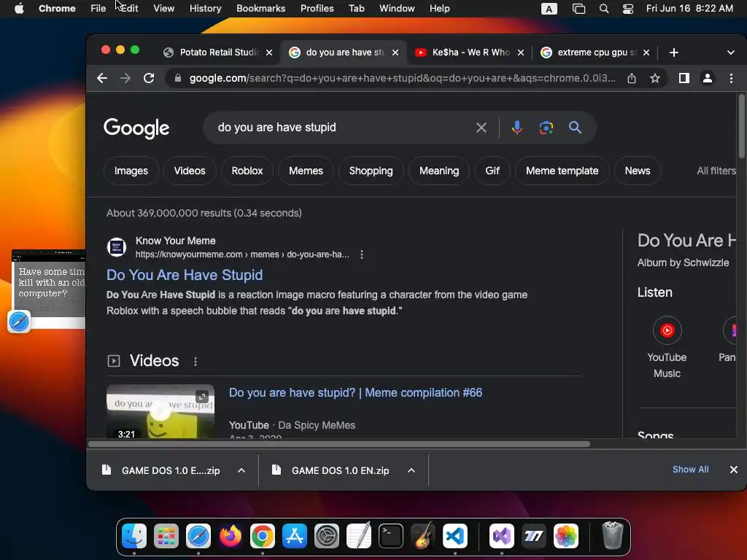Open Terminal from the dock
747x560 pixels.
(391, 536)
